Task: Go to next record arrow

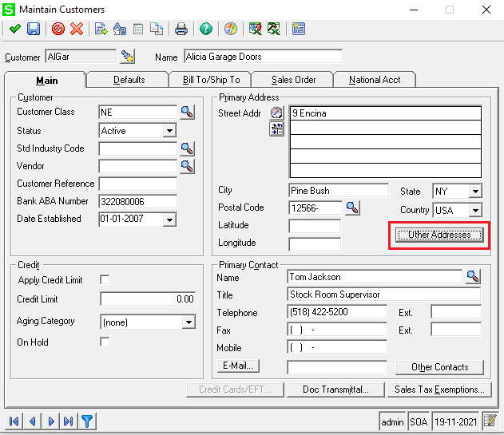Action: (x=51, y=421)
